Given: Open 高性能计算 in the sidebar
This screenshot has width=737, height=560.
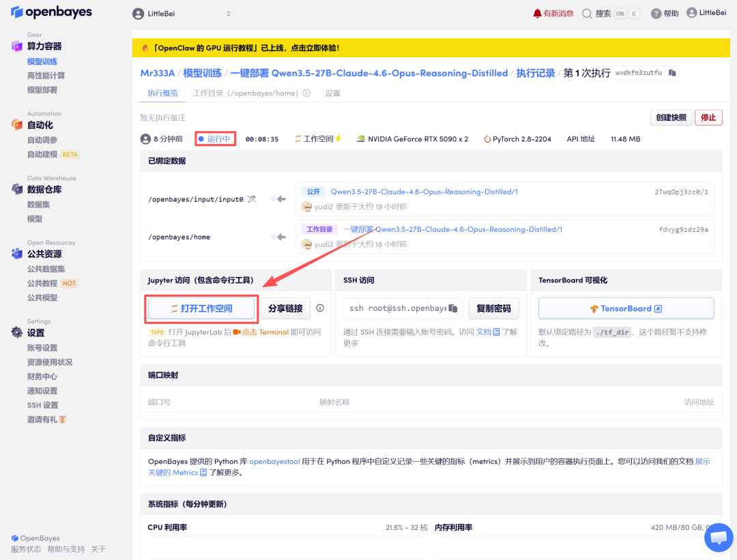Looking at the screenshot, I should [x=46, y=76].
